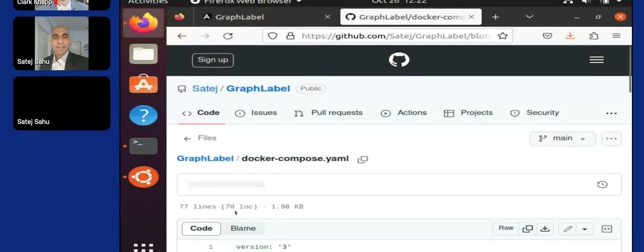The image size is (644, 252).
Task: Toggle the symbols panel icon
Action: (607, 229)
